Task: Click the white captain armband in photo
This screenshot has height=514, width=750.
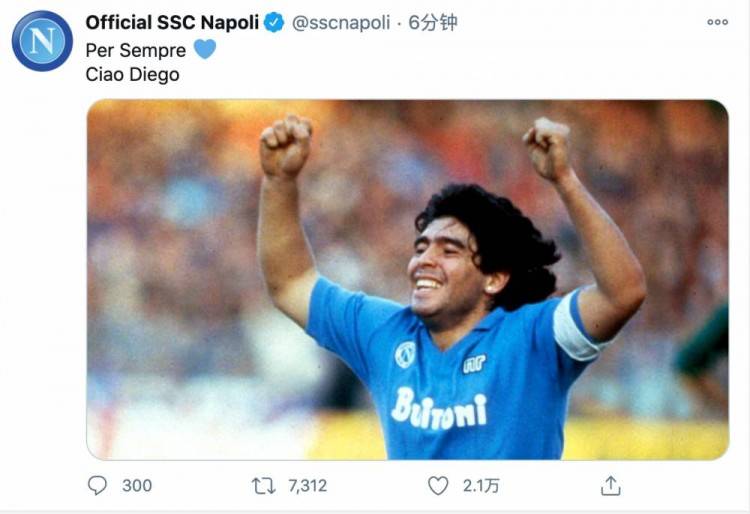Action: click(x=576, y=326)
